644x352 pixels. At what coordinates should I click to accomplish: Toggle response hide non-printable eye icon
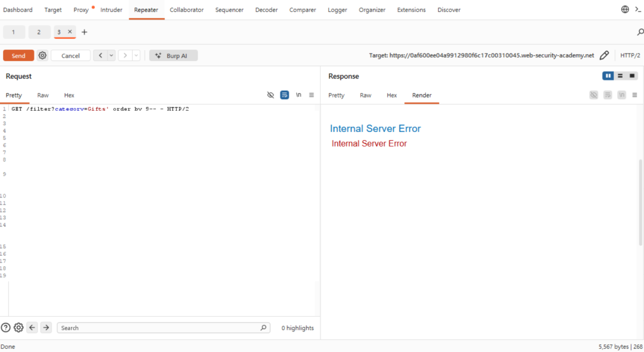tap(594, 95)
